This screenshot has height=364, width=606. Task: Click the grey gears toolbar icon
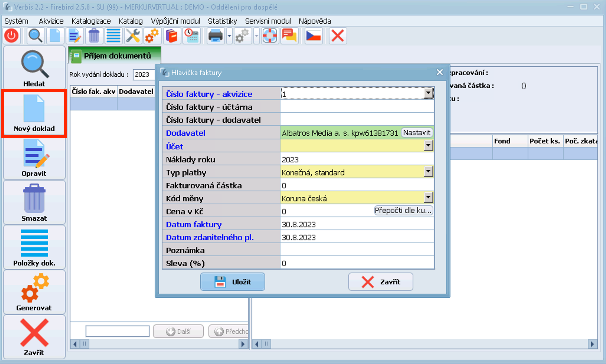pyautogui.click(x=243, y=36)
